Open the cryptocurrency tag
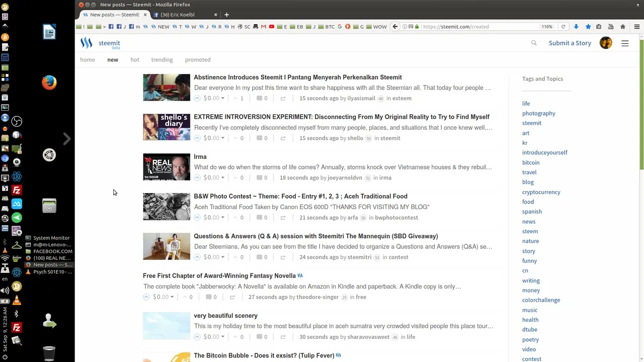This screenshot has width=644, height=362. (541, 192)
